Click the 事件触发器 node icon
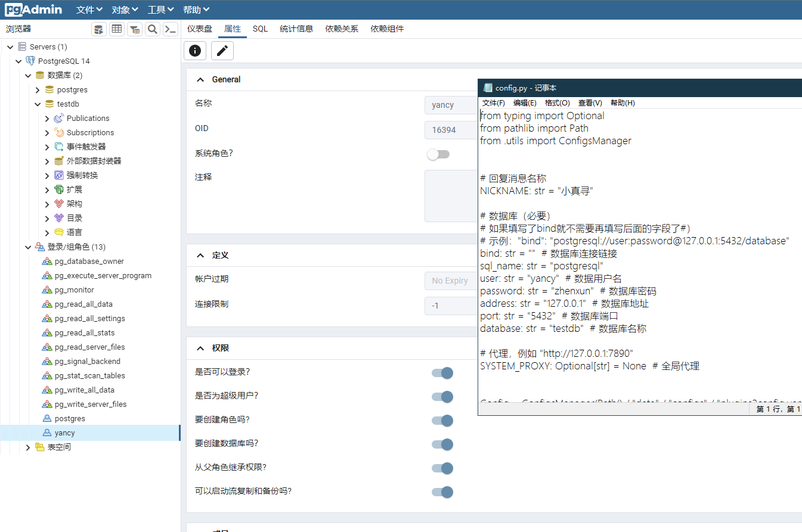 58,147
